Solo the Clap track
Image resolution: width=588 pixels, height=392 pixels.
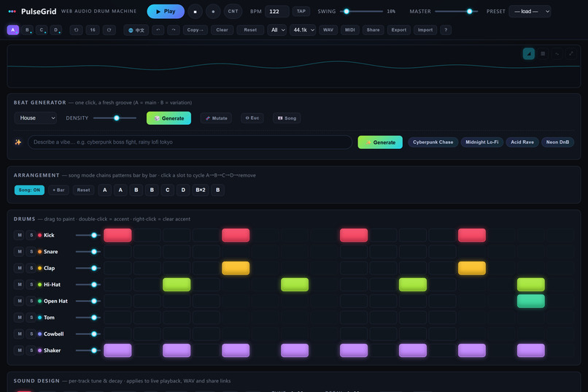click(31, 268)
